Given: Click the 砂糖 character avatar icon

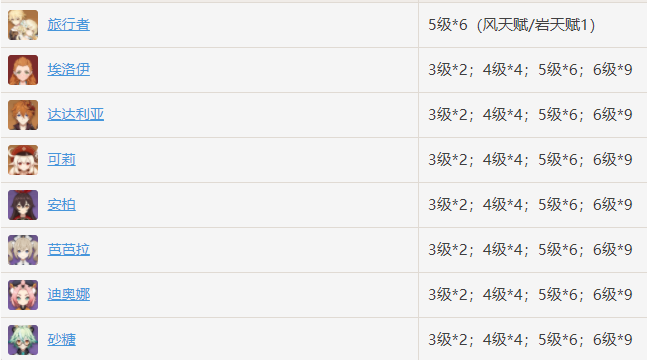Looking at the screenshot, I should (23, 340).
